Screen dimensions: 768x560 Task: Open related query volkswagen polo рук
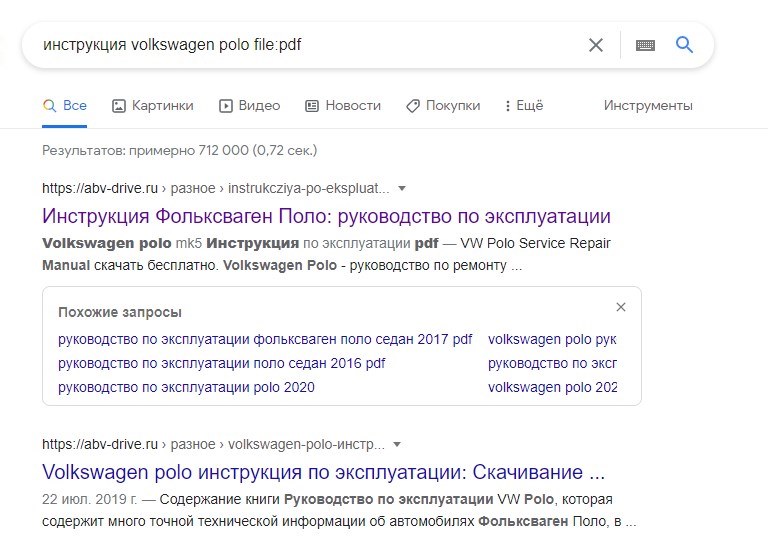[552, 339]
